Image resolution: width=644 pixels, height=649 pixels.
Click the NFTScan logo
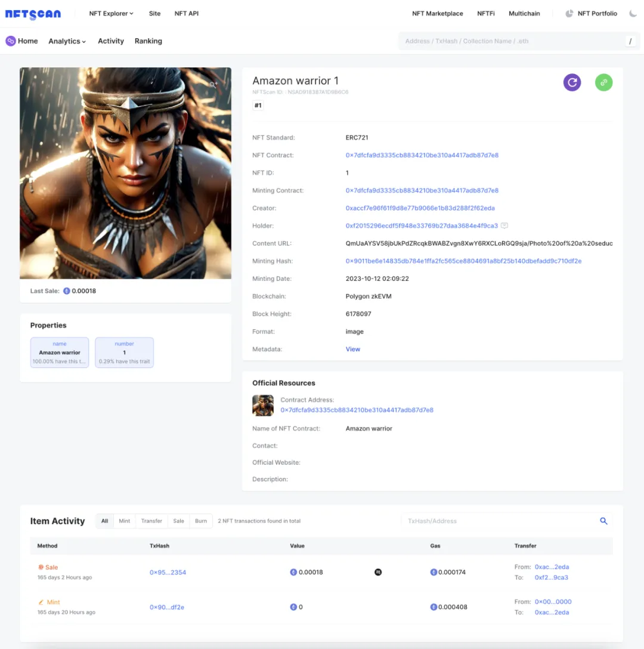click(33, 14)
